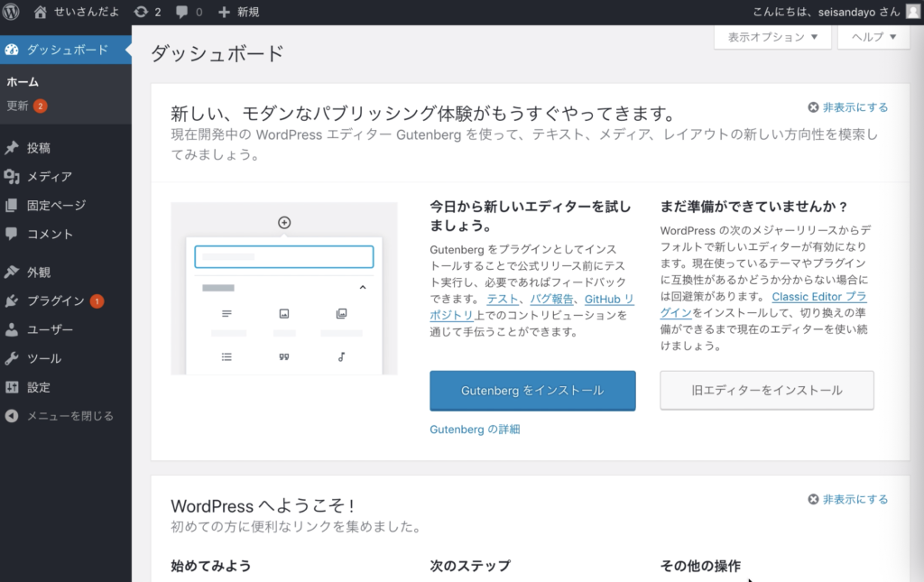Open the ＋新規 menu in admin bar
Image resolution: width=924 pixels, height=582 pixels.
point(239,12)
